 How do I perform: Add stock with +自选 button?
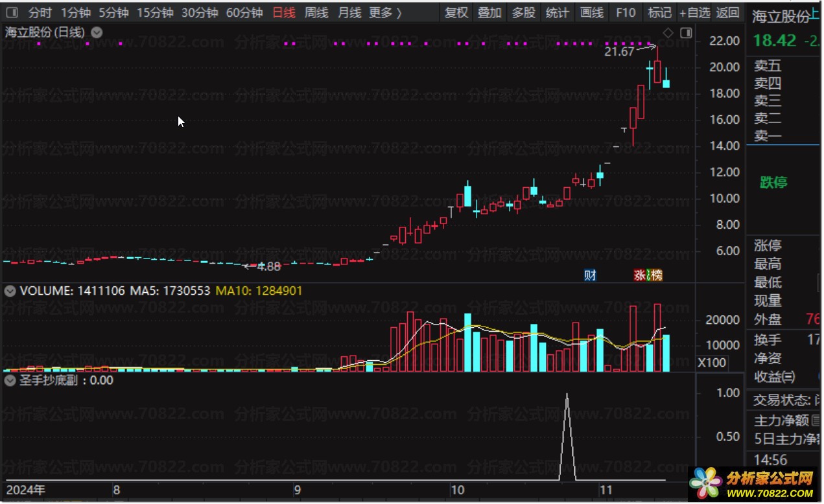[694, 12]
